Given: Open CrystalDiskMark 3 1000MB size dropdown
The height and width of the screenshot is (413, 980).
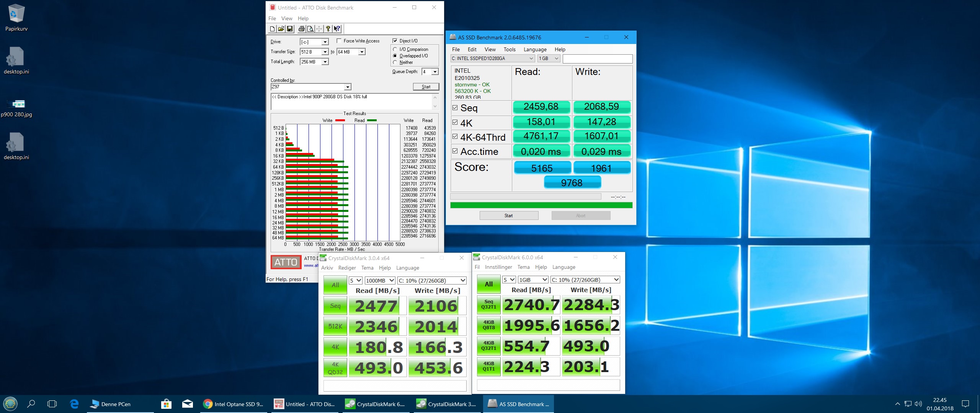Looking at the screenshot, I should pos(380,280).
